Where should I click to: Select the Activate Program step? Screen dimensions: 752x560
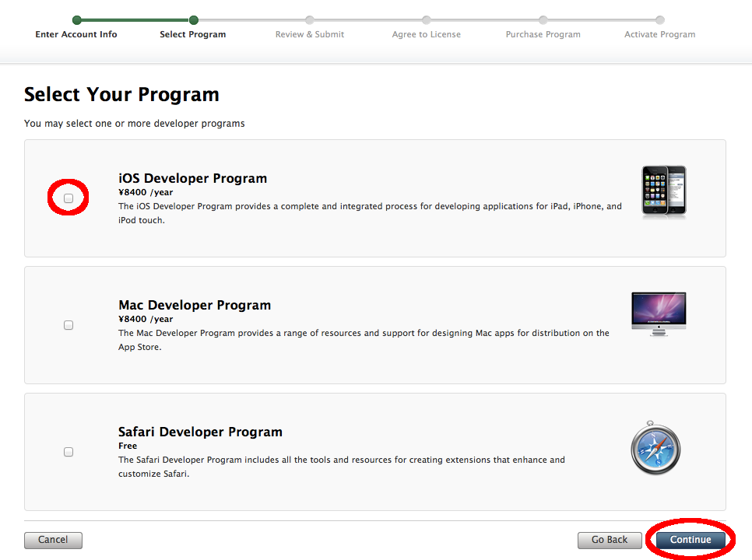(x=660, y=34)
